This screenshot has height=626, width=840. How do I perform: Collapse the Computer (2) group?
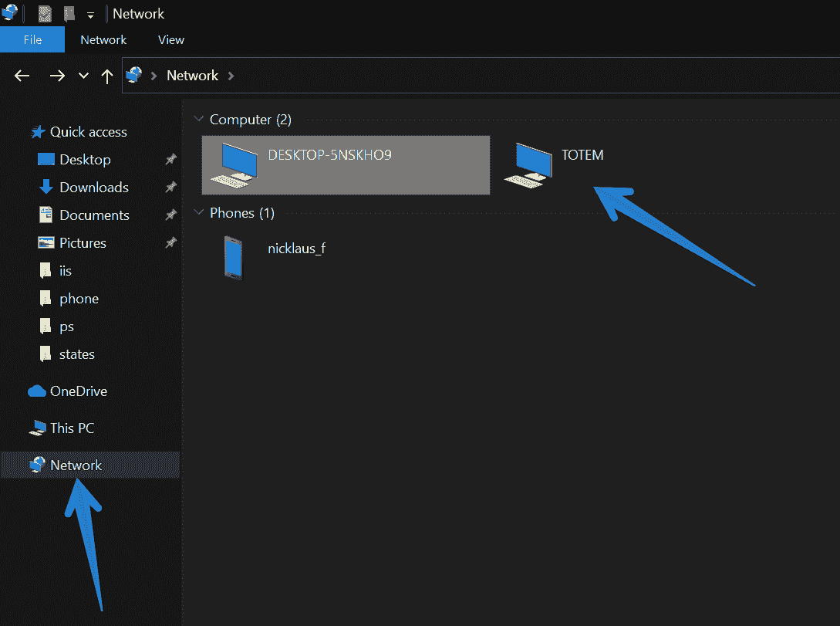199,120
